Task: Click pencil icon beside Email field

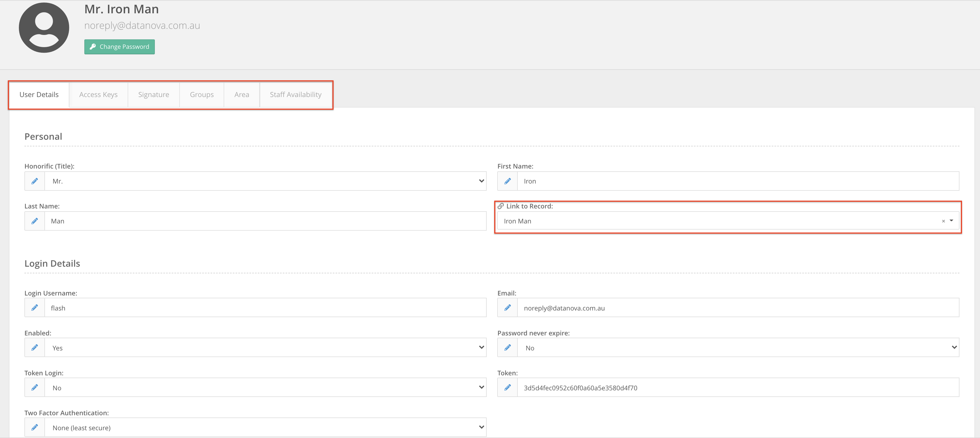Action: 507,308
